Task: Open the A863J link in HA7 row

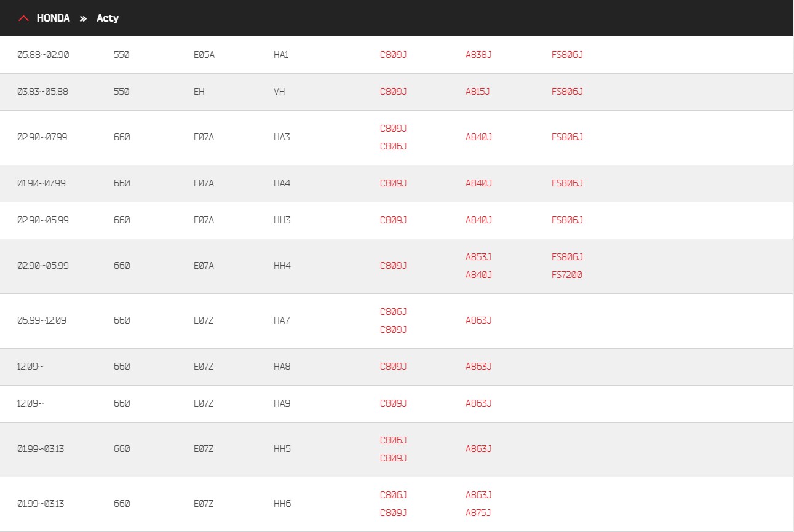Action: point(478,320)
